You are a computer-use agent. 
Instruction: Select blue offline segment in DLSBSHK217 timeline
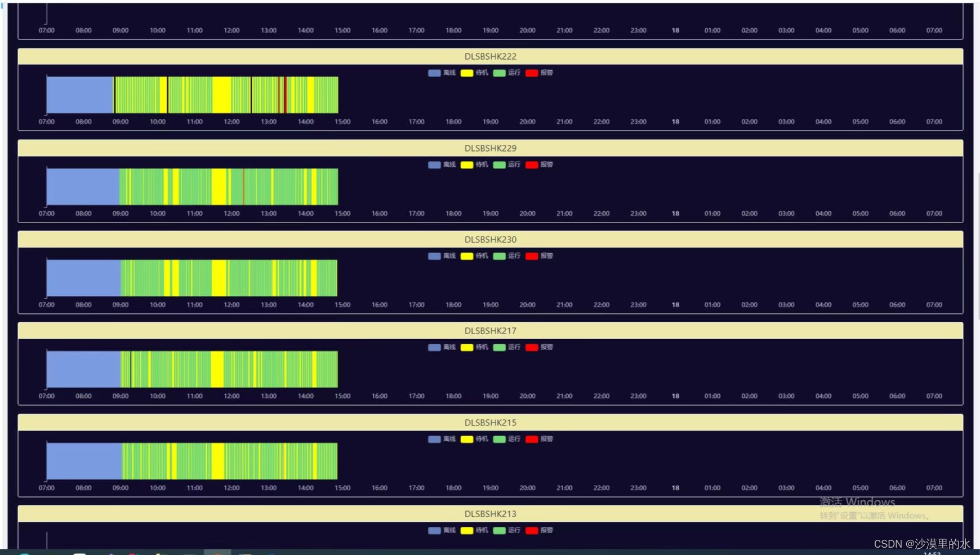[x=83, y=369]
